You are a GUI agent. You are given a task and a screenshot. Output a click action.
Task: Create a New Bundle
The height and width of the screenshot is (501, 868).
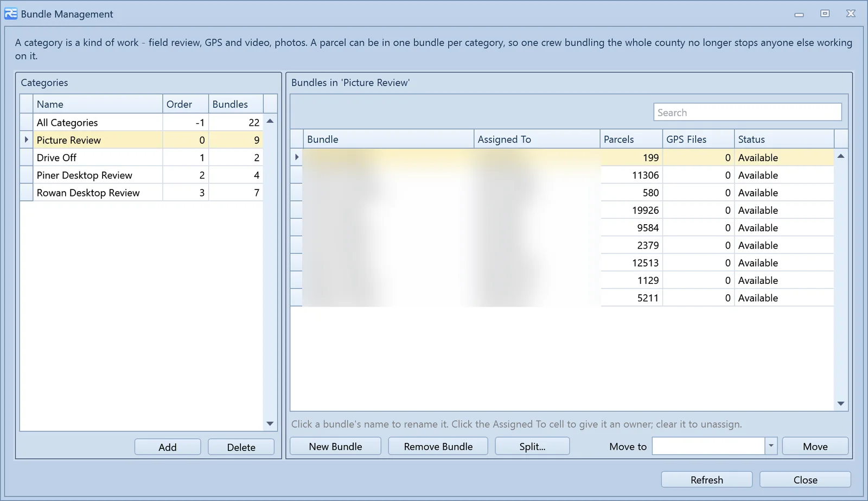(x=335, y=446)
